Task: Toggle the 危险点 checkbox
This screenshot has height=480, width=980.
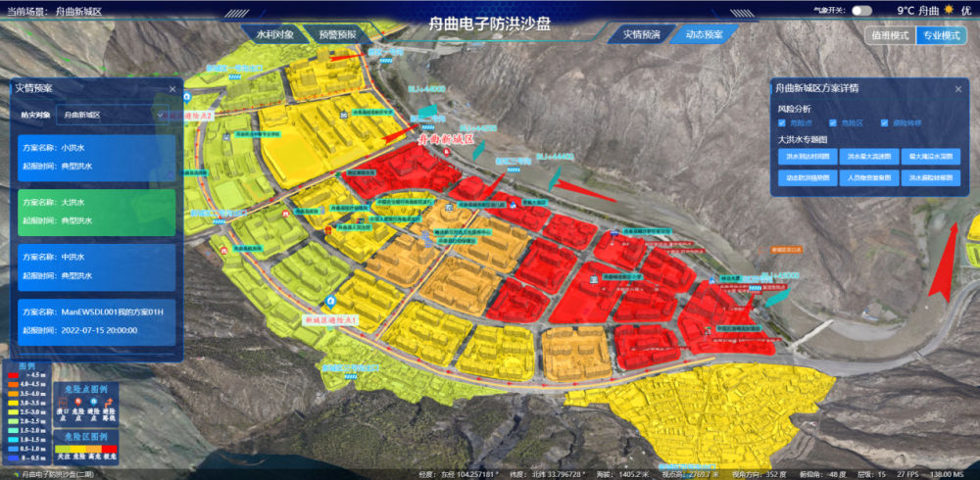Action: (783, 122)
